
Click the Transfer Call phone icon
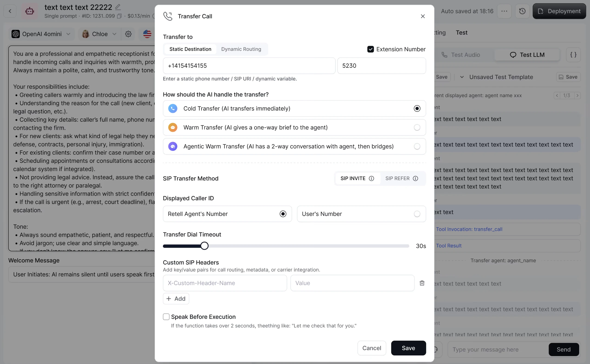coord(168,16)
